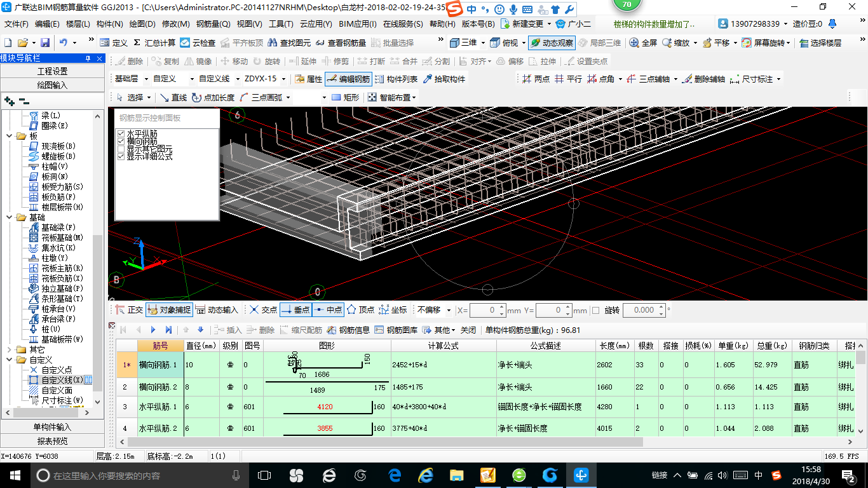This screenshot has width=868, height=488.
Task: Choose the 直线 line drawing tool
Action: [173, 97]
